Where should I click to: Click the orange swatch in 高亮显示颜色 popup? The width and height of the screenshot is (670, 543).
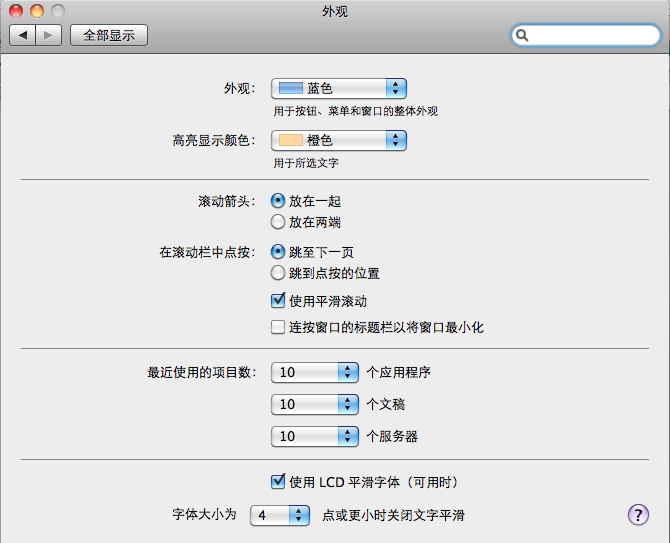click(x=291, y=140)
